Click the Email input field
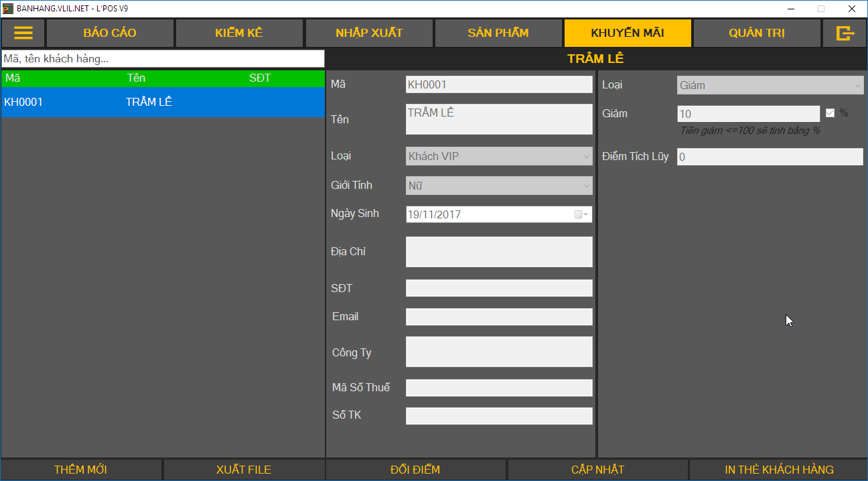The image size is (868, 481). click(x=499, y=317)
